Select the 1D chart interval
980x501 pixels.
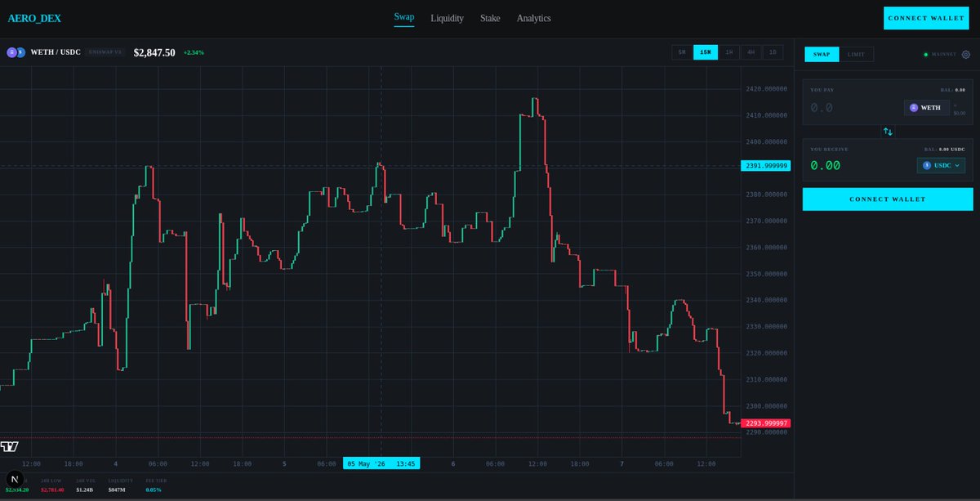773,52
